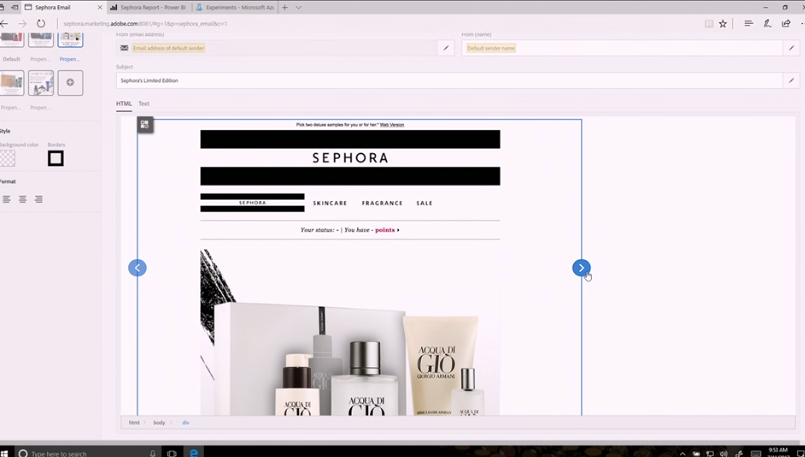Click the FRAGRANCE navigation link
805x457 pixels.
pos(382,203)
